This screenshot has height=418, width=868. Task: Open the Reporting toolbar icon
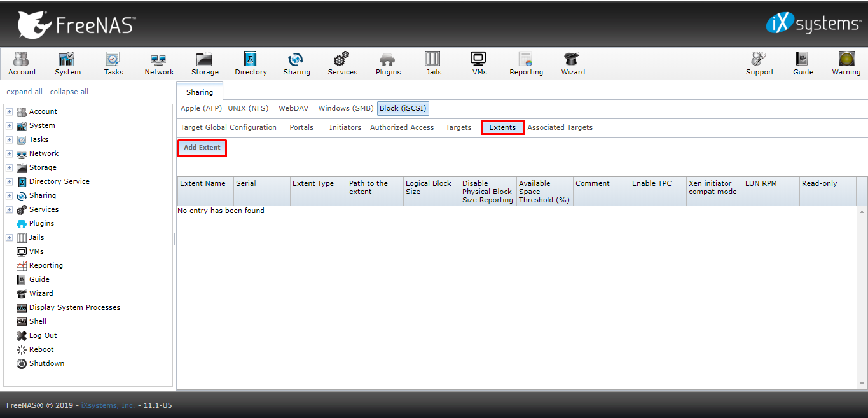click(x=526, y=64)
